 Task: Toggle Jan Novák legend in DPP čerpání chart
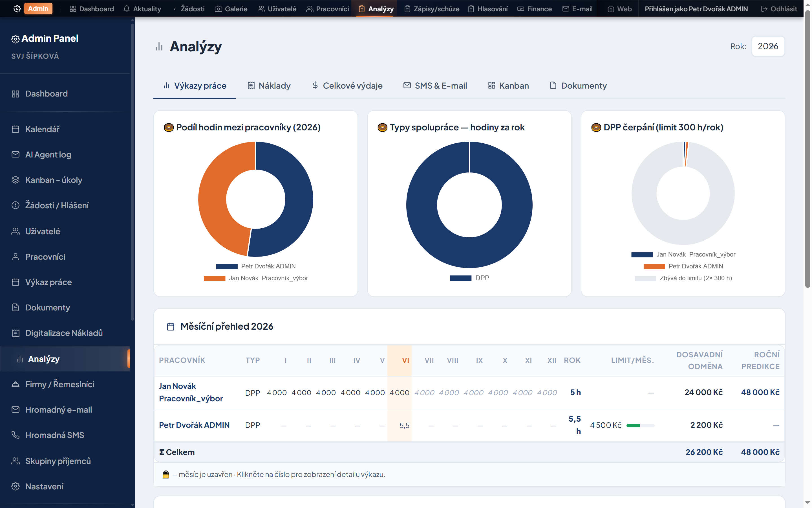point(683,255)
